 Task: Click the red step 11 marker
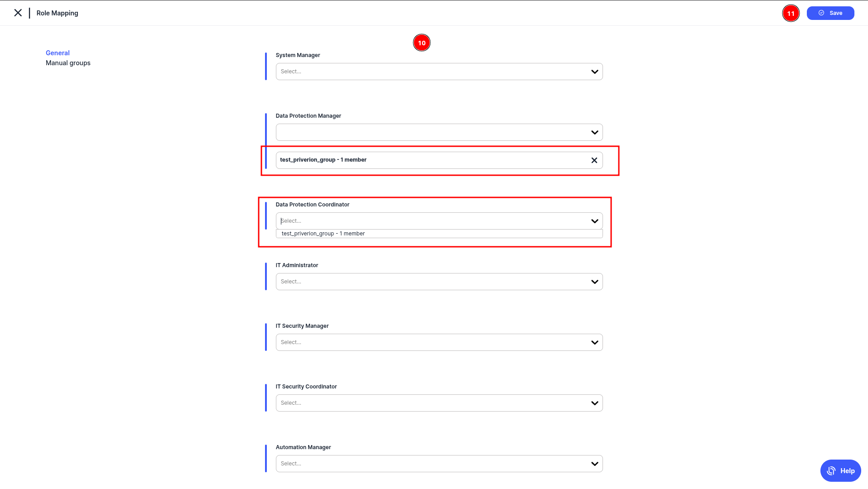pos(791,14)
